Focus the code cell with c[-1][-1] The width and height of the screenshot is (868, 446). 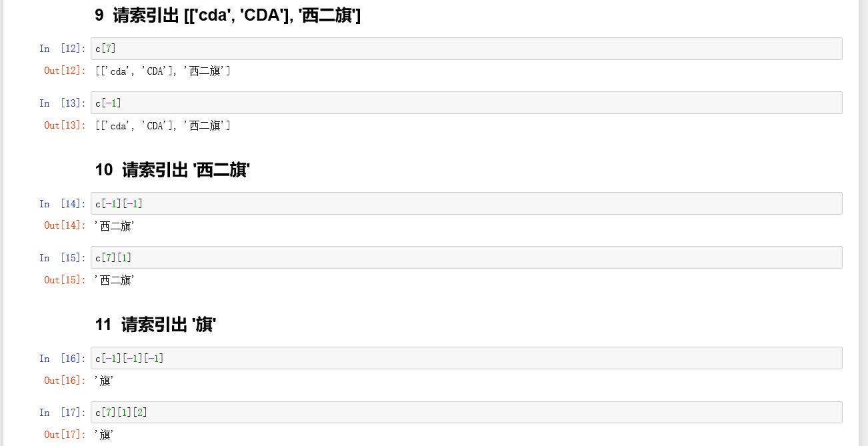click(x=466, y=203)
